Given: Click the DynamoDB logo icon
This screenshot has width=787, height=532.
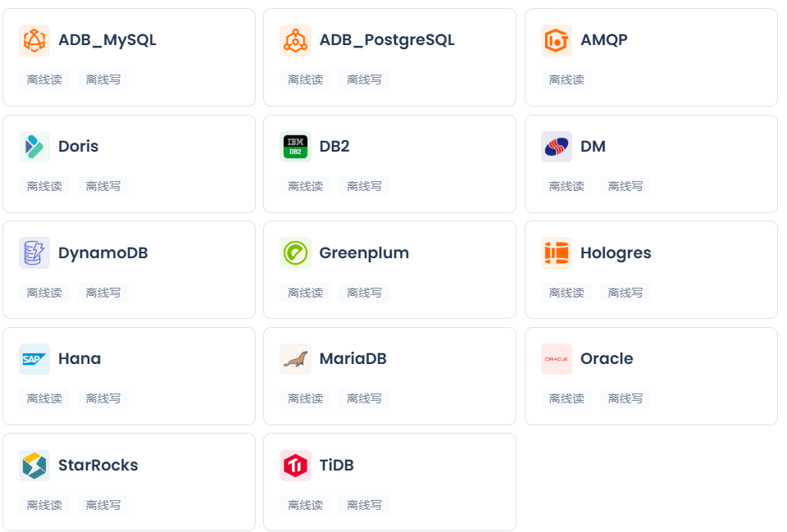Looking at the screenshot, I should [x=34, y=253].
